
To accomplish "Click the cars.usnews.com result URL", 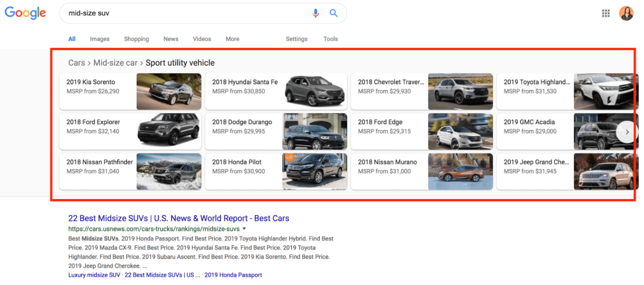I will (x=154, y=229).
